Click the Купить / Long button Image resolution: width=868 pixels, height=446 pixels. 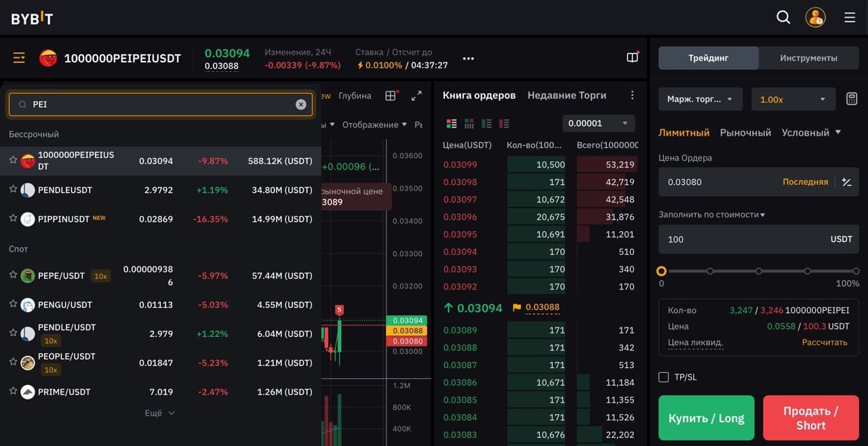point(707,418)
